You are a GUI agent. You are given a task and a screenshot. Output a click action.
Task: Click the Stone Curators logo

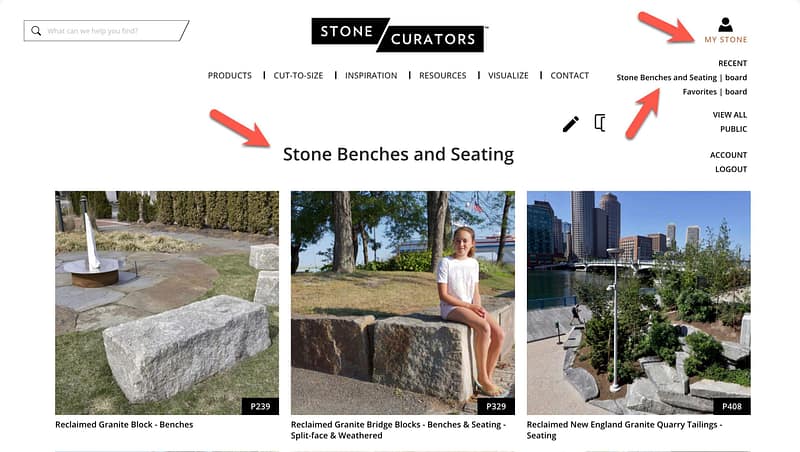tap(399, 34)
